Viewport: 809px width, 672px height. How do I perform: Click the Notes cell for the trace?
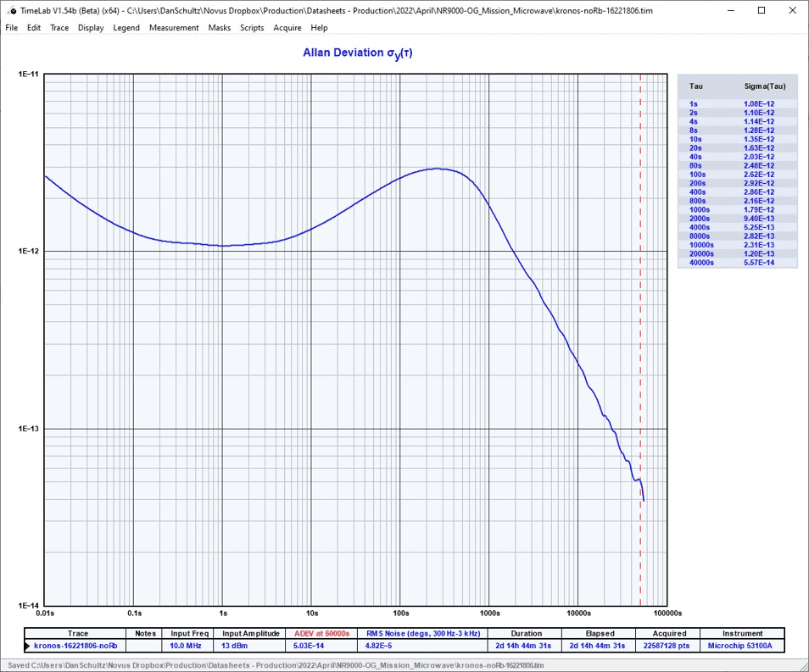145,646
